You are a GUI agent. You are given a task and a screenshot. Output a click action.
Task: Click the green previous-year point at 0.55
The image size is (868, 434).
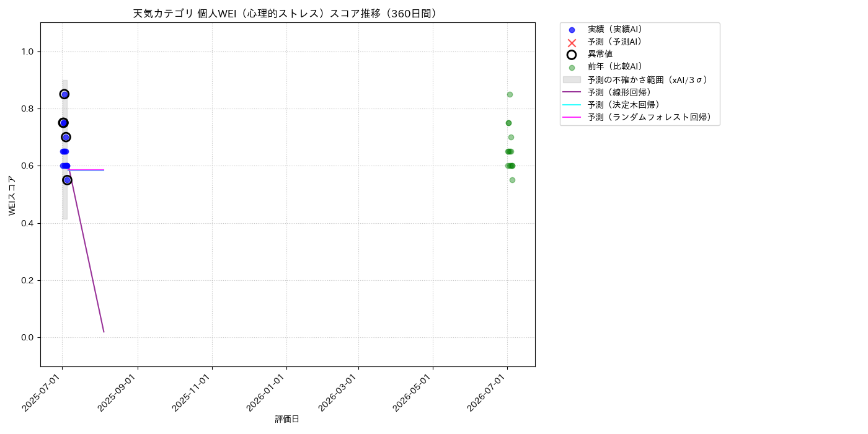pos(512,180)
